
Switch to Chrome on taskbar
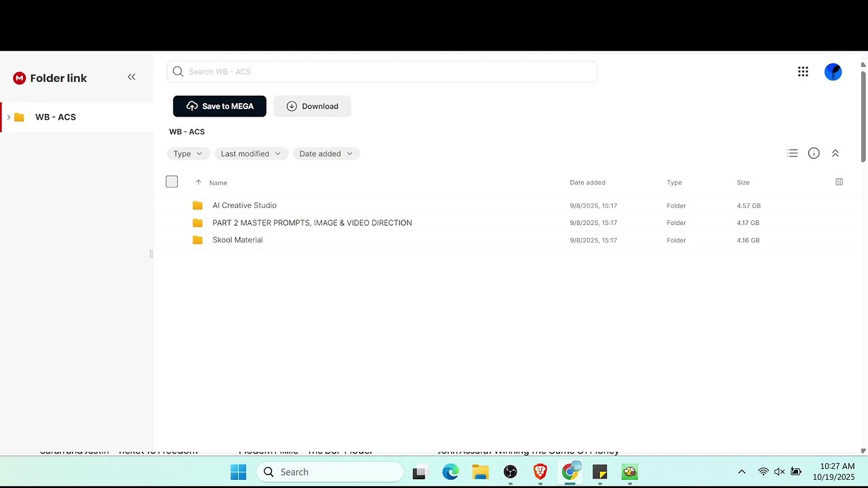tap(570, 472)
